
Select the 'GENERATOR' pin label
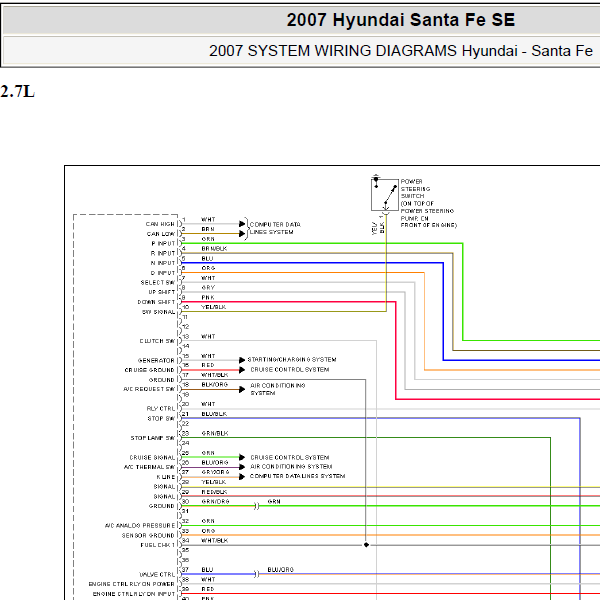pyautogui.click(x=156, y=361)
